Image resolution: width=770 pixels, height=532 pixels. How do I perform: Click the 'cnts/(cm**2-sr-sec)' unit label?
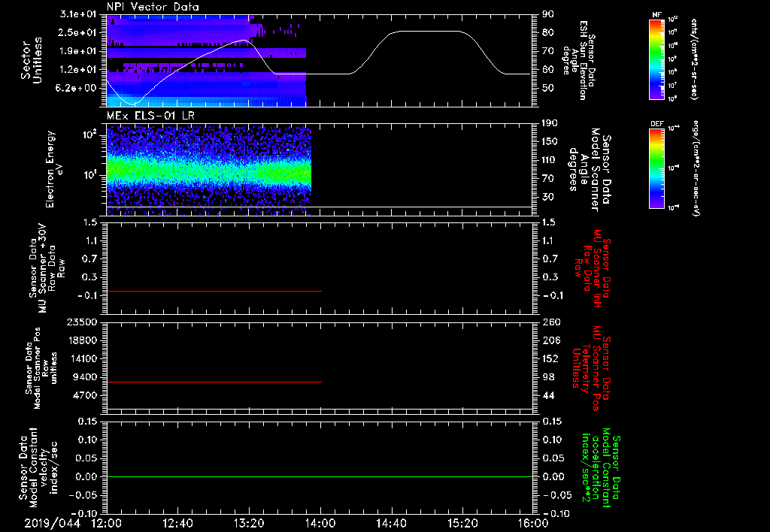coord(694,59)
